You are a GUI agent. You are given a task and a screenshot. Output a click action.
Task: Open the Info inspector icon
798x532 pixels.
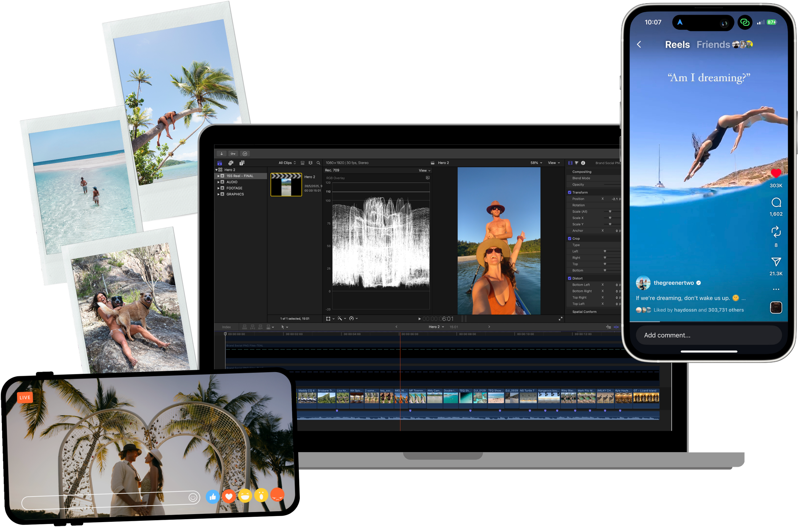(x=583, y=163)
